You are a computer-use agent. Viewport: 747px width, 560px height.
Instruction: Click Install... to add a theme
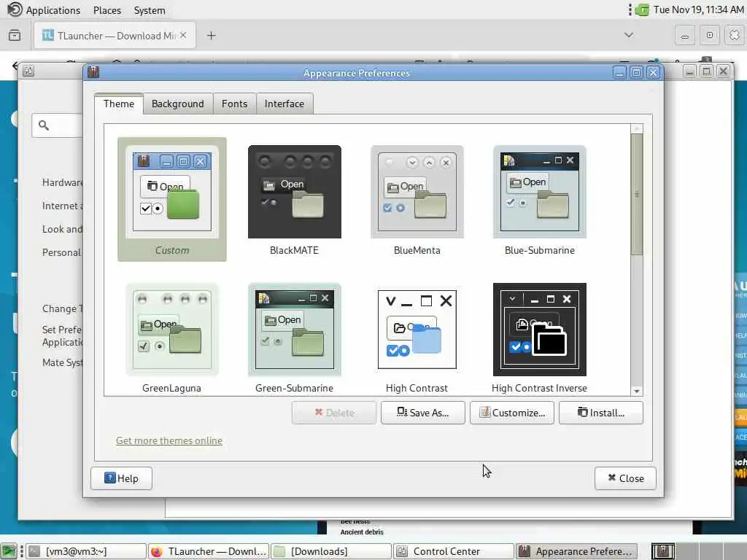click(601, 413)
